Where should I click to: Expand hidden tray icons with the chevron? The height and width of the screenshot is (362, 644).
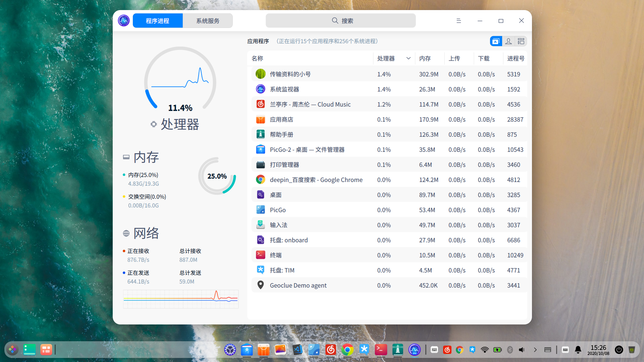click(x=535, y=350)
